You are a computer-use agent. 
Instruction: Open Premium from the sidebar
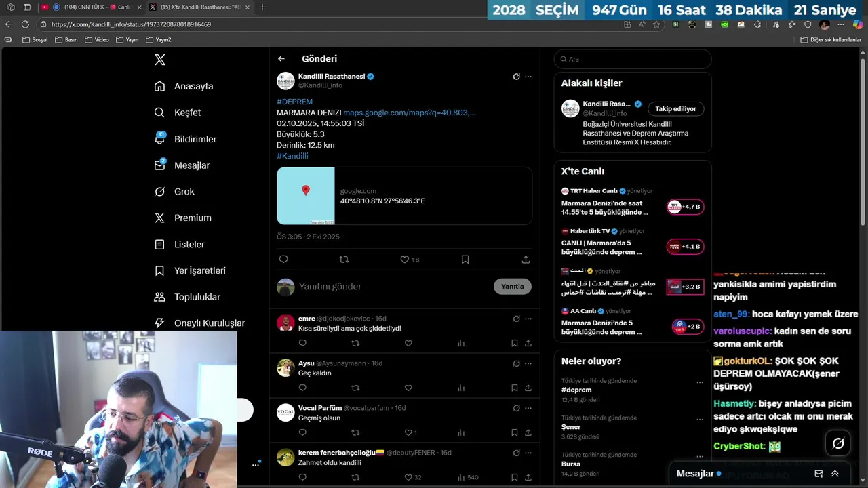pyautogui.click(x=183, y=218)
